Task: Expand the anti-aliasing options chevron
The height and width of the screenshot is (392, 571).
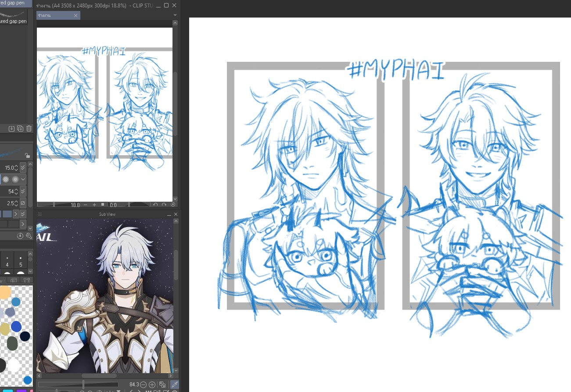Action: (x=23, y=179)
